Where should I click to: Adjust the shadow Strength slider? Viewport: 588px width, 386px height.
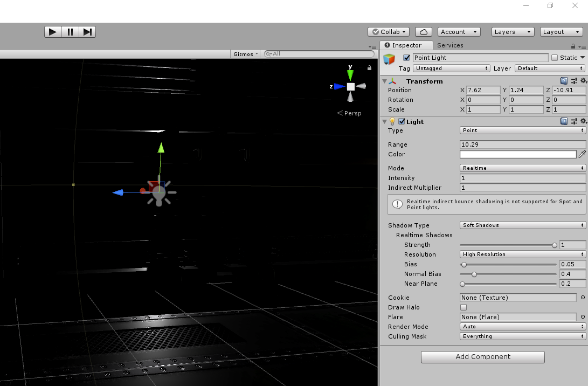[x=508, y=245]
